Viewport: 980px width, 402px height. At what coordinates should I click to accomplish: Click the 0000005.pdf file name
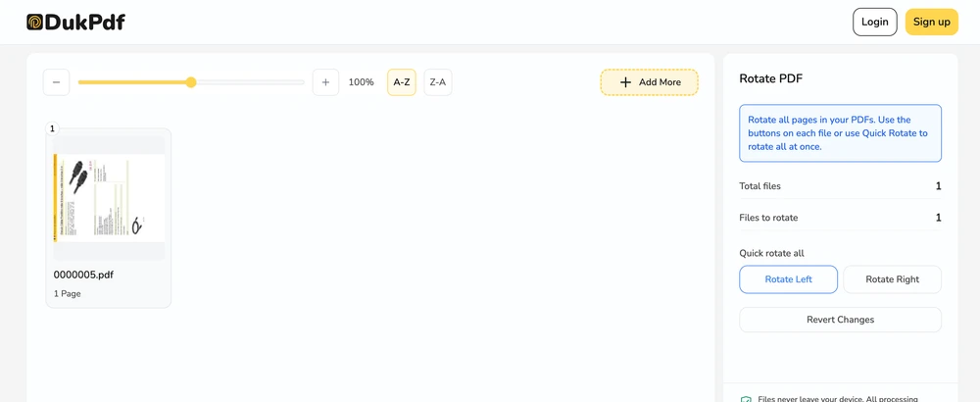point(83,275)
